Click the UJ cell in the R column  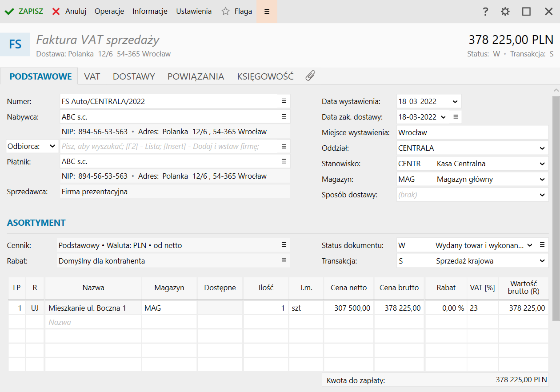[35, 308]
